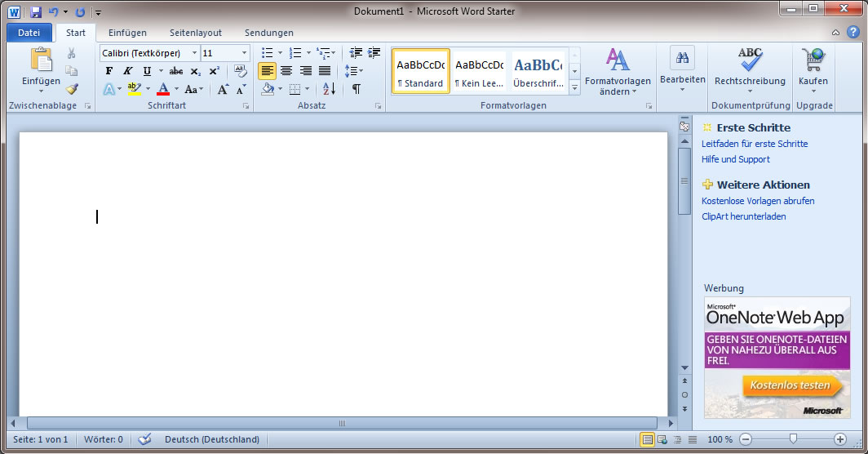Click the increase indent icon

pyautogui.click(x=374, y=52)
